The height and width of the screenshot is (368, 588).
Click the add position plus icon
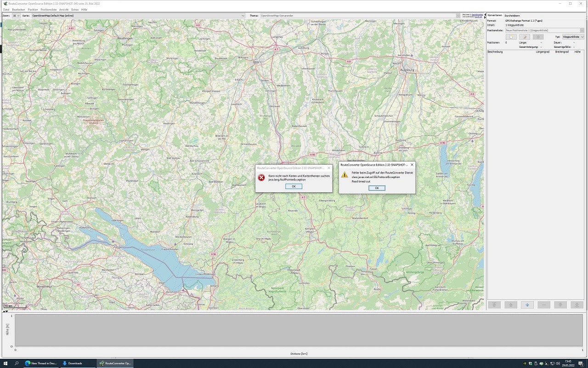coord(527,305)
